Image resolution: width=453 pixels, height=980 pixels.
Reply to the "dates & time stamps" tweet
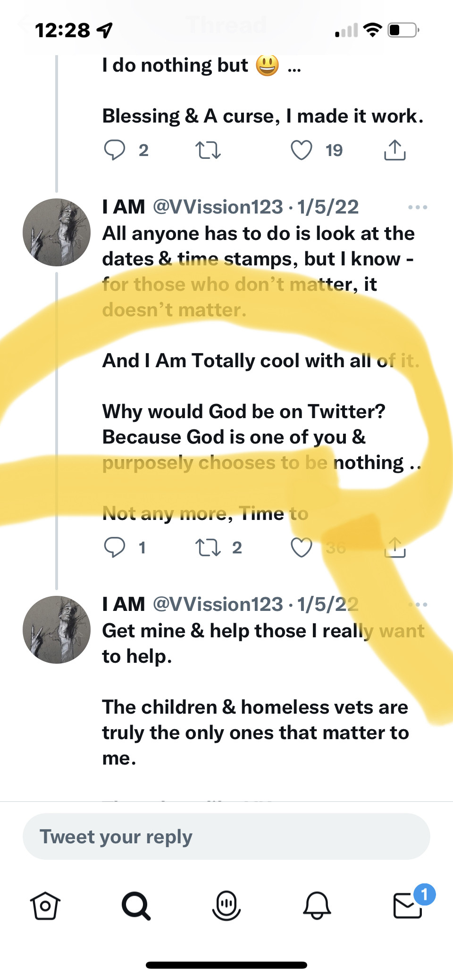point(114,547)
